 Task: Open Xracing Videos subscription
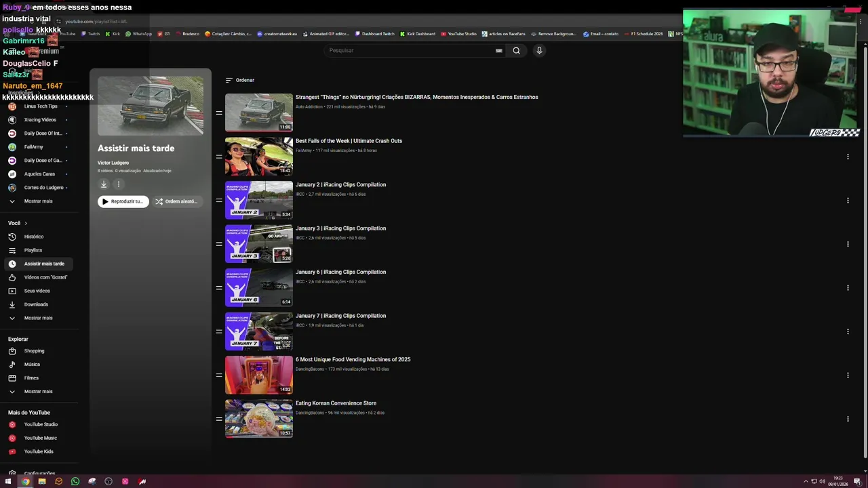[x=40, y=120]
